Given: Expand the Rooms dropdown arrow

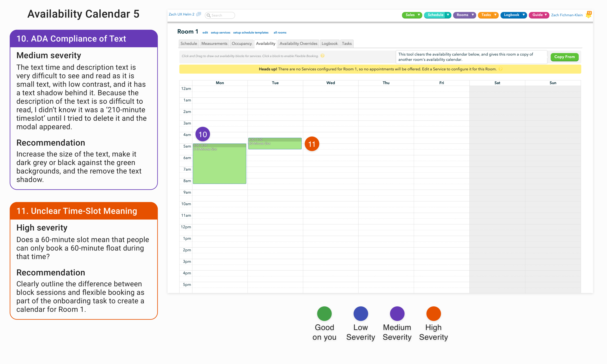Looking at the screenshot, I should (473, 15).
